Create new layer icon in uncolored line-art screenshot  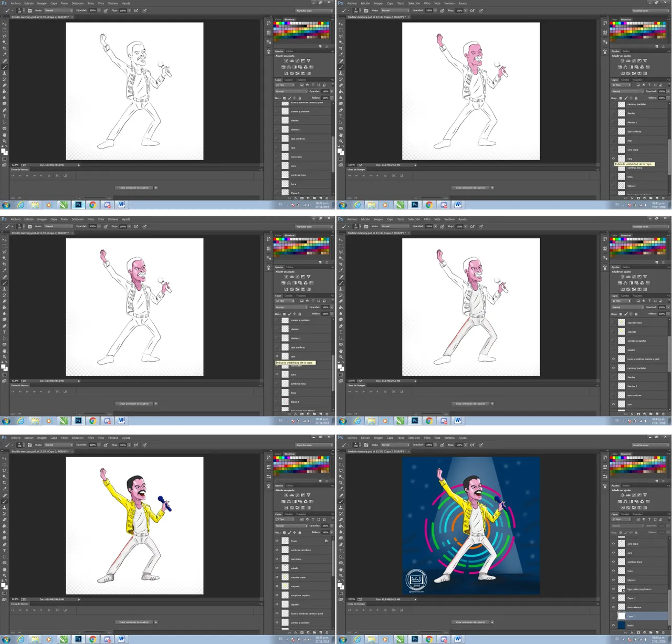320,198
